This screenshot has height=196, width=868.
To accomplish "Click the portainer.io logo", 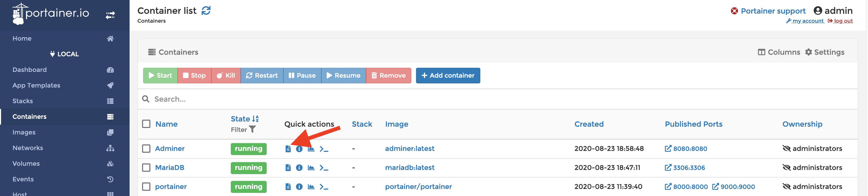I will click(x=51, y=14).
